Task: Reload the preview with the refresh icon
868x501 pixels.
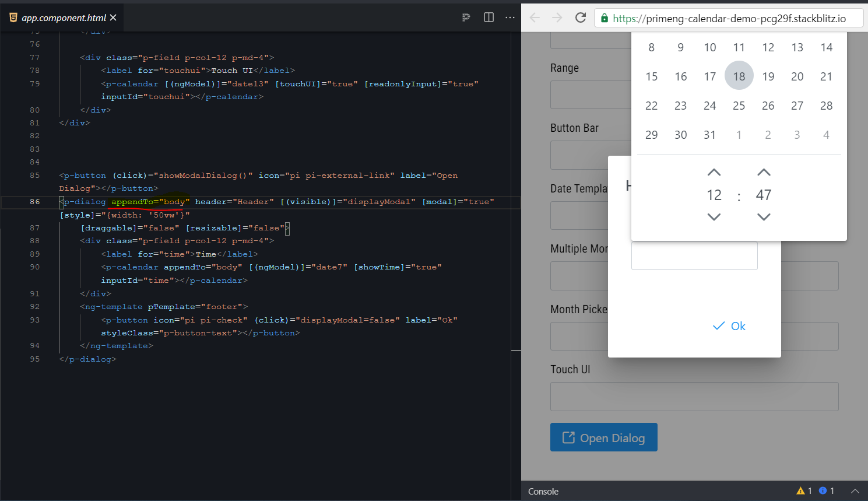Action: point(580,17)
